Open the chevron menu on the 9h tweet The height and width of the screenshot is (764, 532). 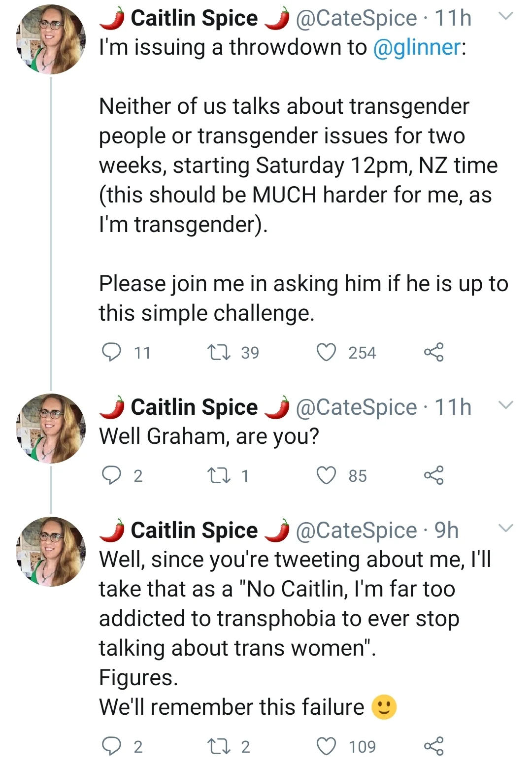[x=506, y=529]
